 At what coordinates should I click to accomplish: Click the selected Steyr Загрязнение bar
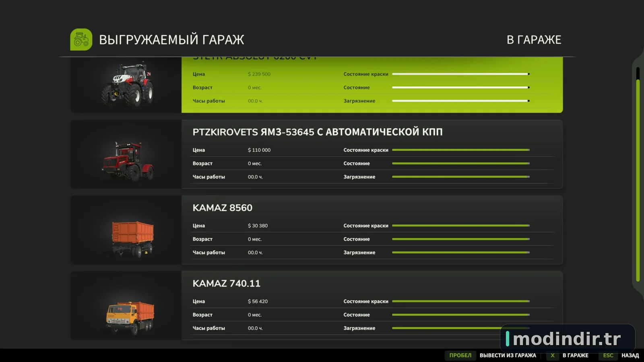[x=461, y=101]
